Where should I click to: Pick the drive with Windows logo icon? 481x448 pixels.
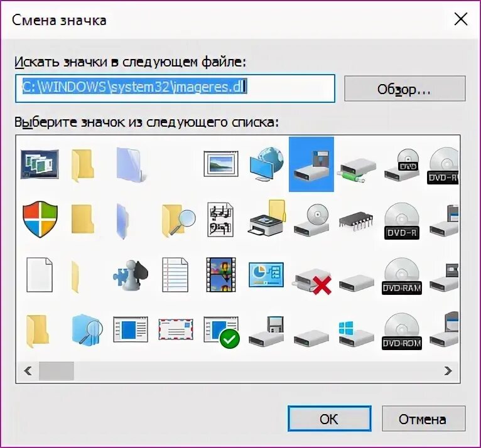(x=357, y=334)
